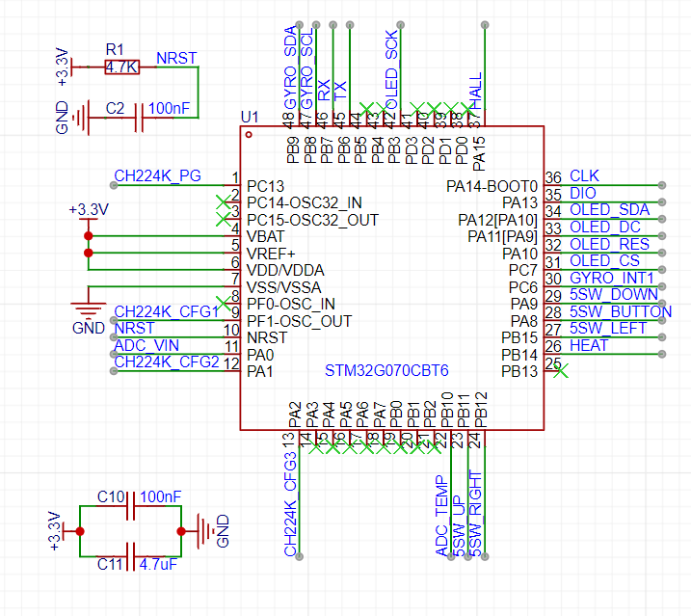Select the VSS/VSSA pin name
This screenshot has height=616, width=691.
[283, 287]
